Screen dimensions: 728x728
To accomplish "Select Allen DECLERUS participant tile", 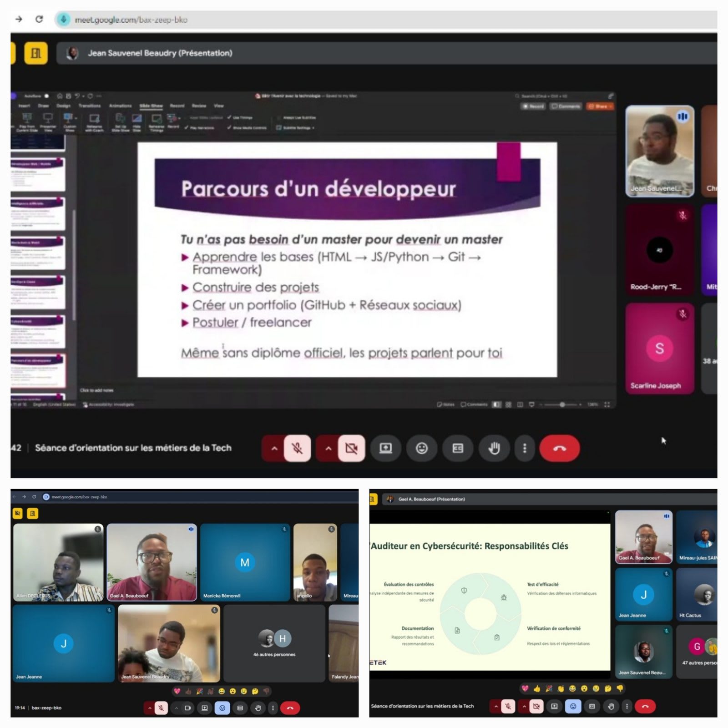I will click(x=58, y=562).
